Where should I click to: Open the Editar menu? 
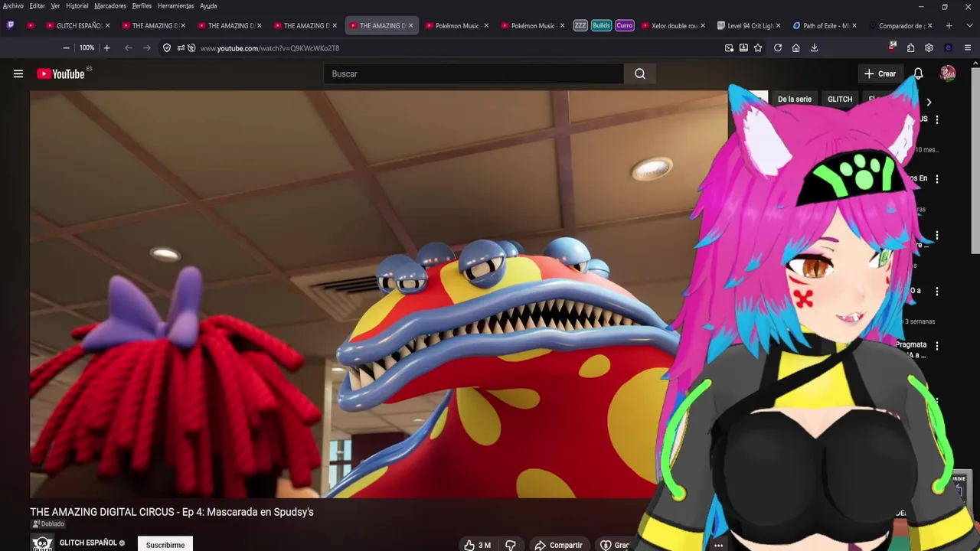37,5
